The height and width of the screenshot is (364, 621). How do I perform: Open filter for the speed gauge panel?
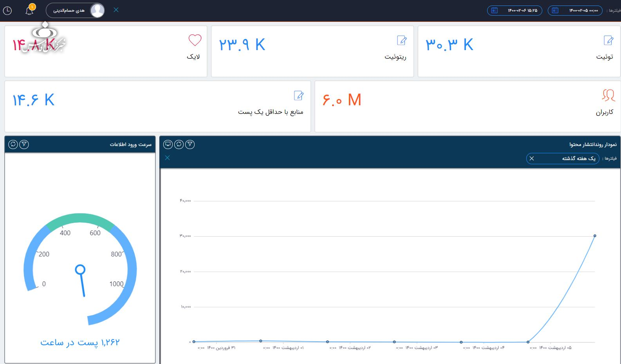(x=24, y=144)
